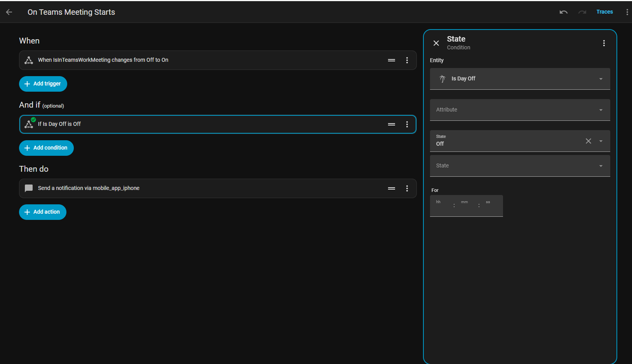Click the Add action button

(43, 212)
